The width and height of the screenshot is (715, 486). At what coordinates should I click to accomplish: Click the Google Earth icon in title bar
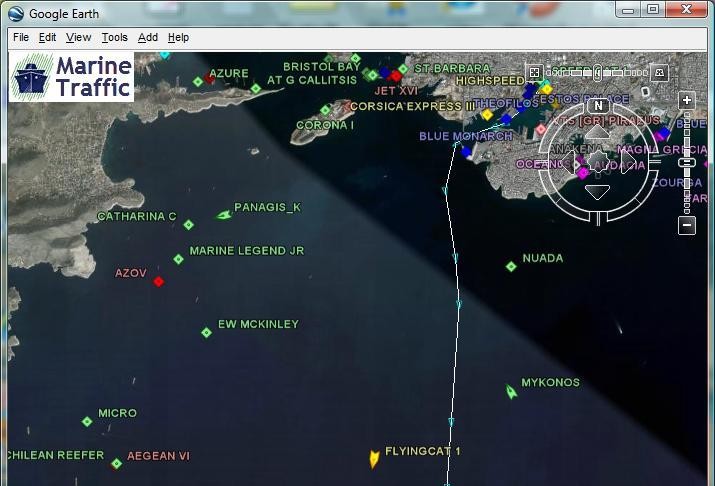[17, 14]
